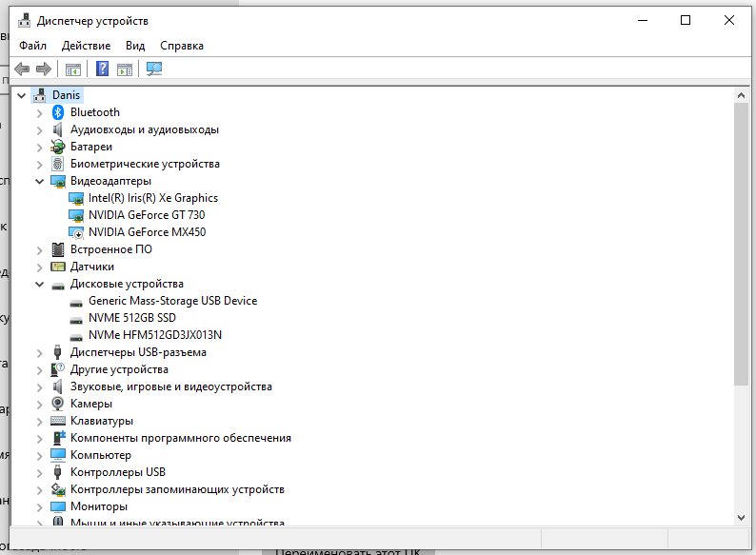Expand the Контроллеры USB category
The height and width of the screenshot is (555, 756).
click(40, 472)
